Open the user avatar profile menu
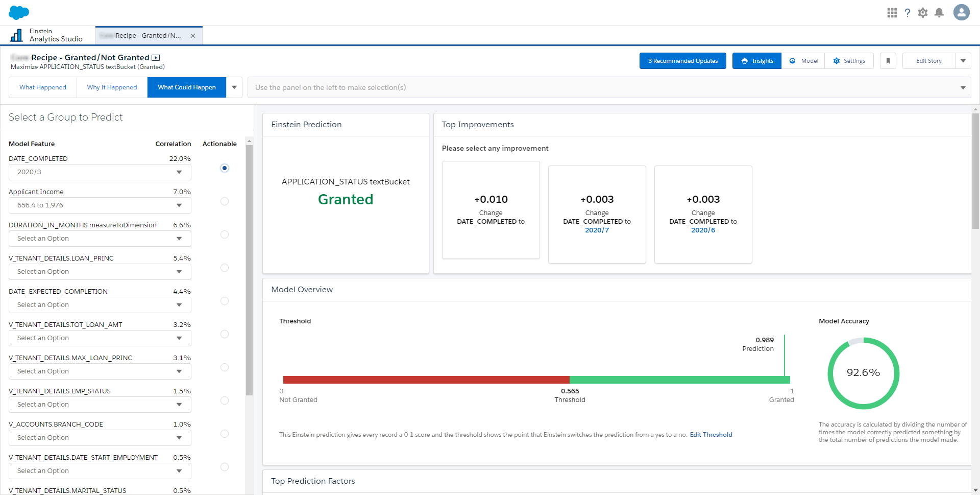The height and width of the screenshot is (495, 980). click(962, 12)
